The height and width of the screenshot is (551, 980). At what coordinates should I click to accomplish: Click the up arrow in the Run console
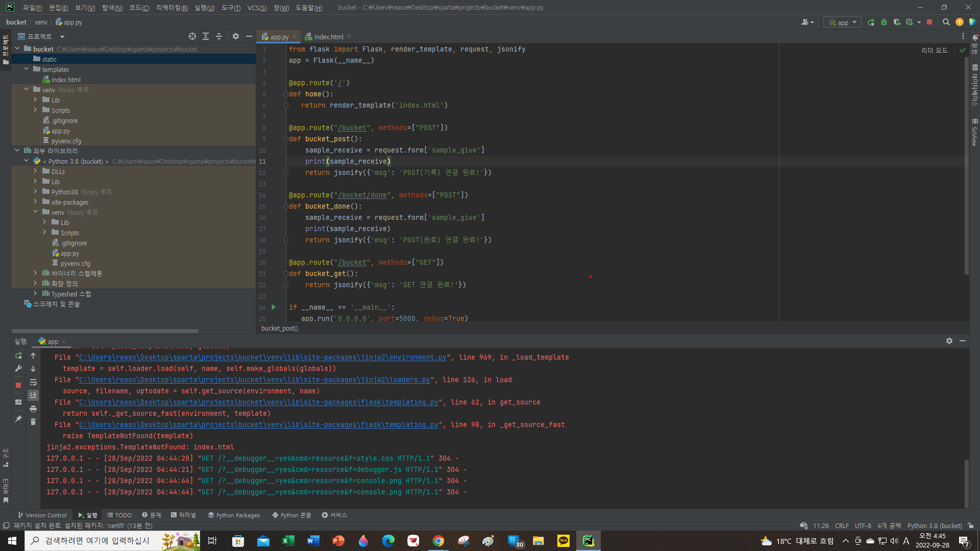pyautogui.click(x=33, y=356)
